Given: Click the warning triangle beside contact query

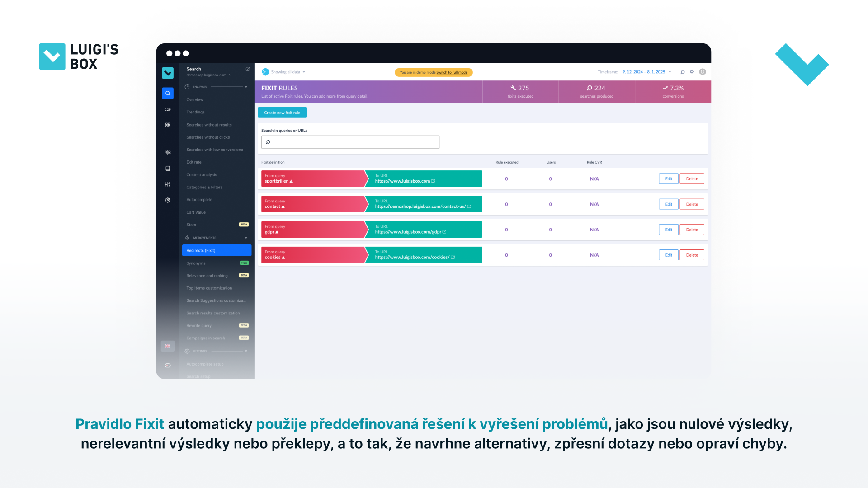Looking at the screenshot, I should [x=283, y=206].
